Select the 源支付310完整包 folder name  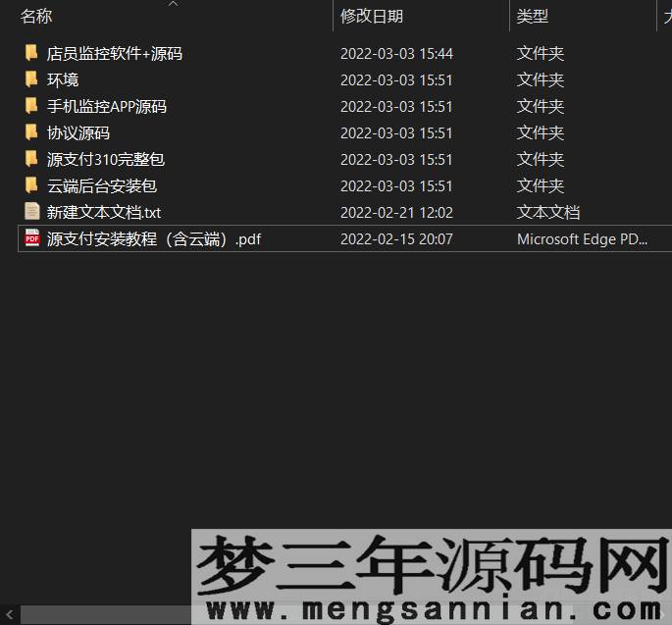click(105, 160)
